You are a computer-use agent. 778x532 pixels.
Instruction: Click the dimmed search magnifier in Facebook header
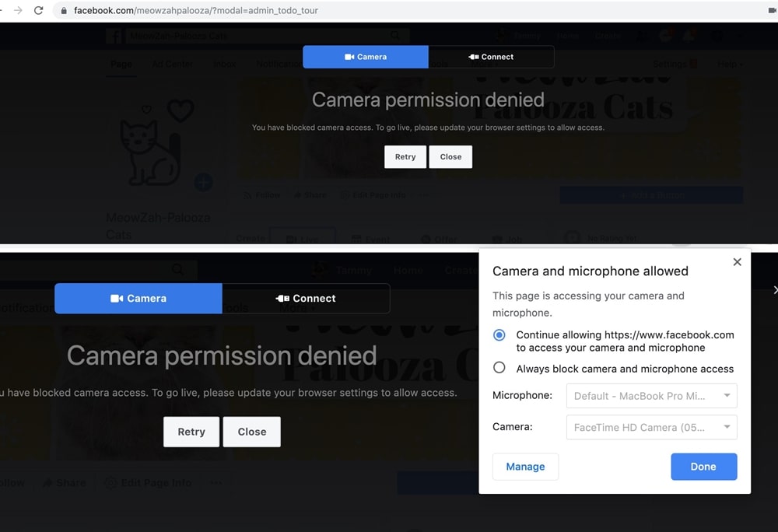coord(395,36)
